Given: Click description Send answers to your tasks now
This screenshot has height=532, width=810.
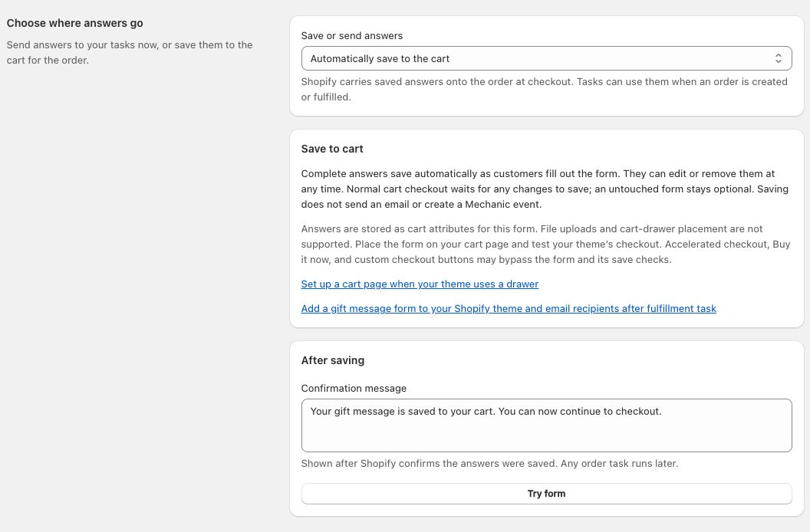Looking at the screenshot, I should [130, 52].
